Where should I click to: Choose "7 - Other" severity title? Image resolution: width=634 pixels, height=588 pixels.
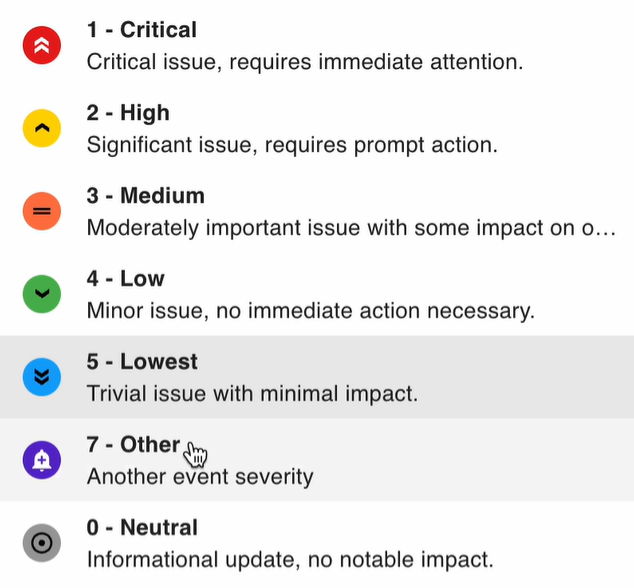click(133, 445)
